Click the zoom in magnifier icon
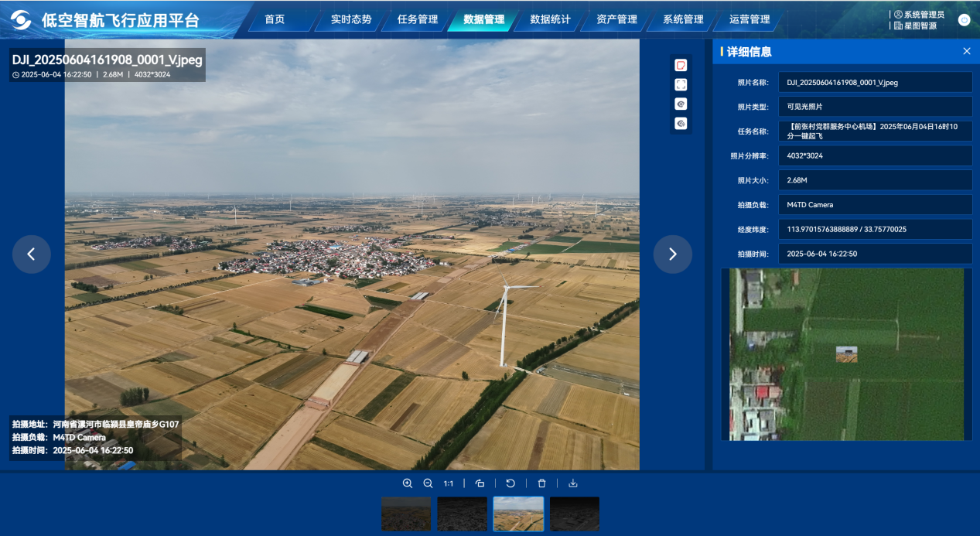This screenshot has width=980, height=536. (x=408, y=483)
